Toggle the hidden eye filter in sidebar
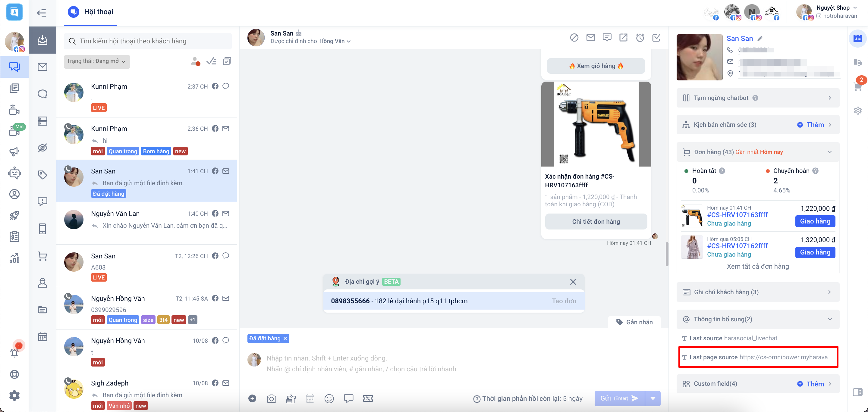868x412 pixels. coord(42,148)
